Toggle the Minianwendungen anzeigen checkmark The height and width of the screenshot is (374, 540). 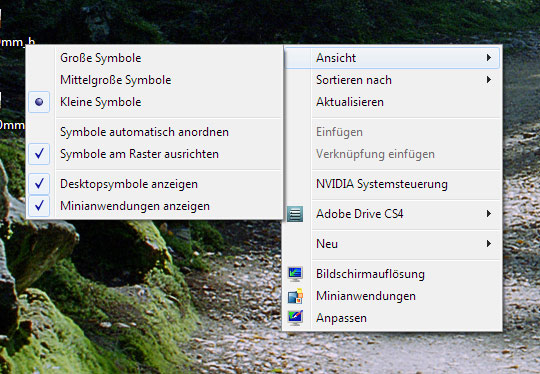(39, 206)
